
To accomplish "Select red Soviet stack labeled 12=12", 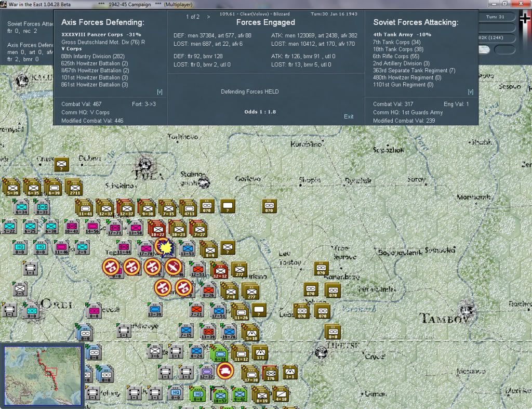I will [x=220, y=270].
